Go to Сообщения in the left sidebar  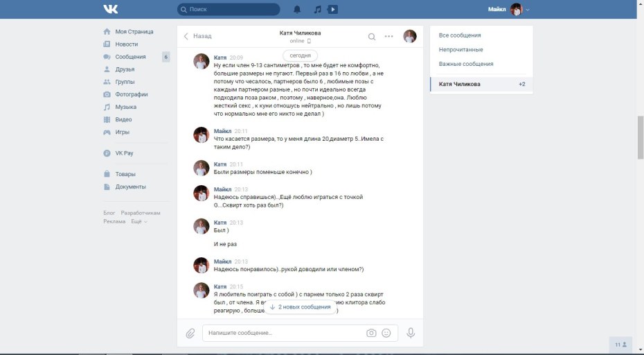point(130,57)
